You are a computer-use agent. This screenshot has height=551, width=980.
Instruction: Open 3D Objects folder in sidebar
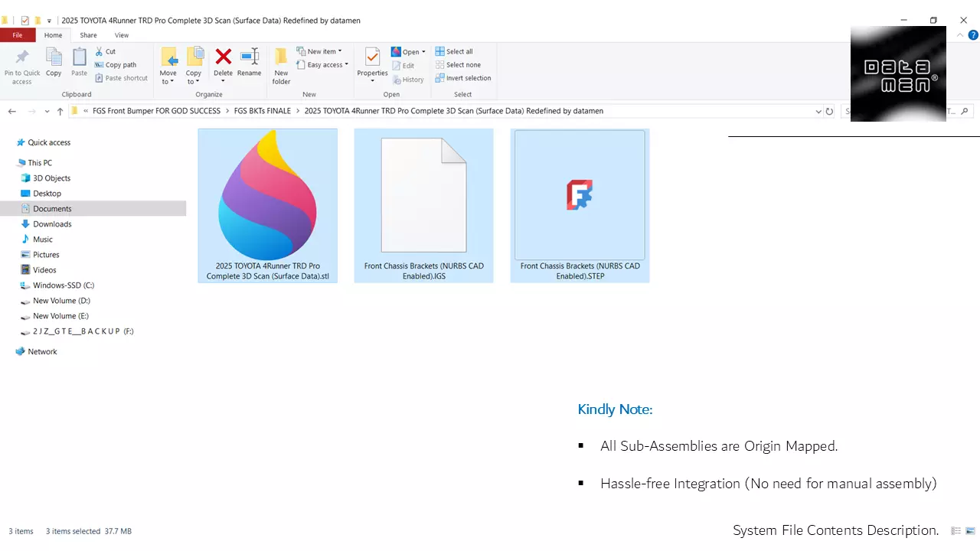click(x=51, y=178)
